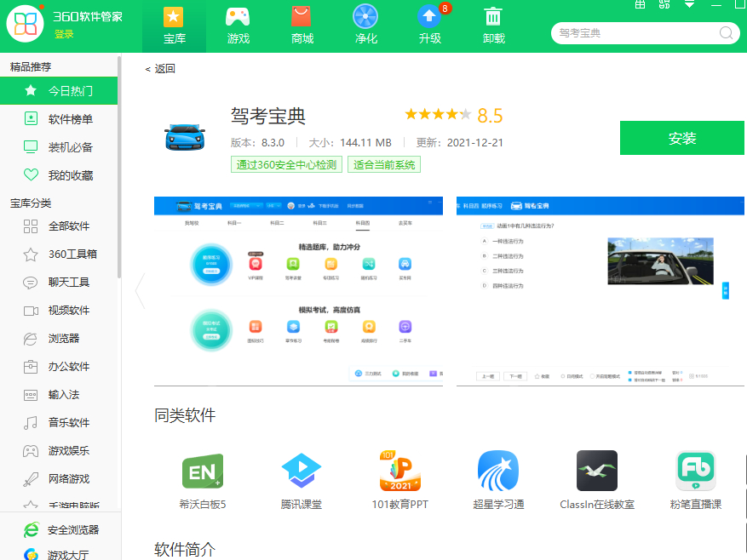Switch to the 宝库 tab
The width and height of the screenshot is (747, 560).
click(174, 26)
